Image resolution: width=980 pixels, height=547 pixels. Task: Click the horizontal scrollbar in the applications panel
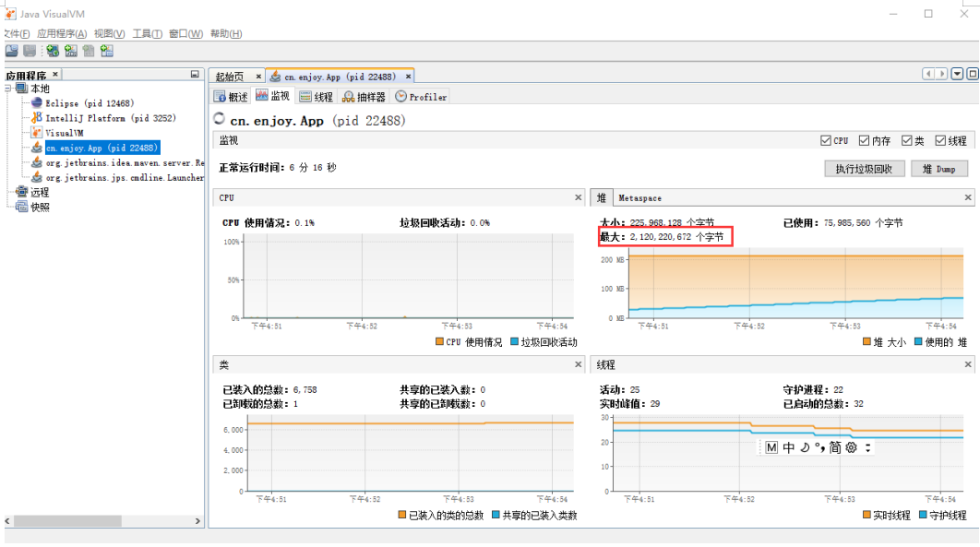point(67,521)
